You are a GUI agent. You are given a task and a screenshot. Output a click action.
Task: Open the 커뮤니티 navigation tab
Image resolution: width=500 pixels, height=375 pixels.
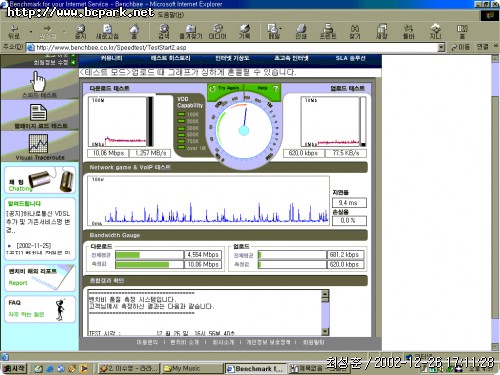point(111,58)
